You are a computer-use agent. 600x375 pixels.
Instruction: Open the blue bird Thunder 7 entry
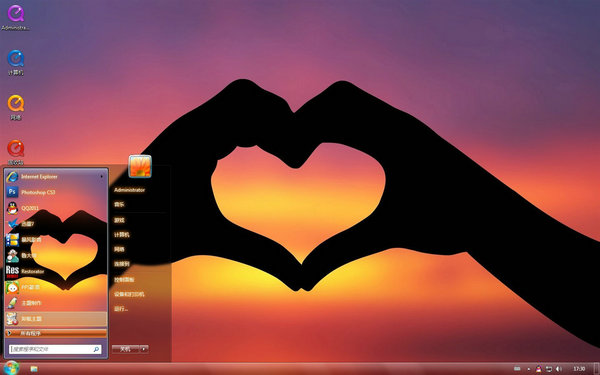56,224
